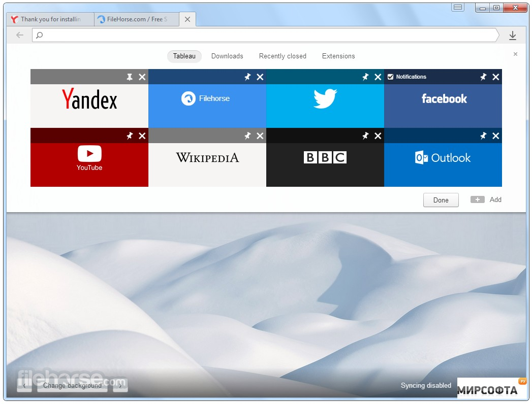Click the Done button
The image size is (532, 404).
click(x=441, y=200)
